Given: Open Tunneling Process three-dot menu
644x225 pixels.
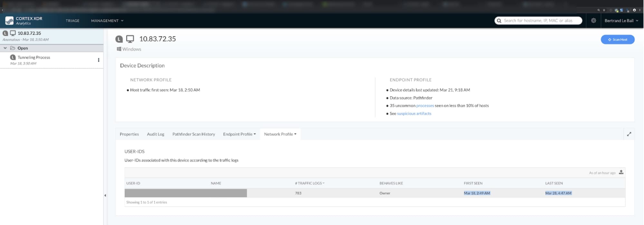Looking at the screenshot, I should tap(99, 60).
